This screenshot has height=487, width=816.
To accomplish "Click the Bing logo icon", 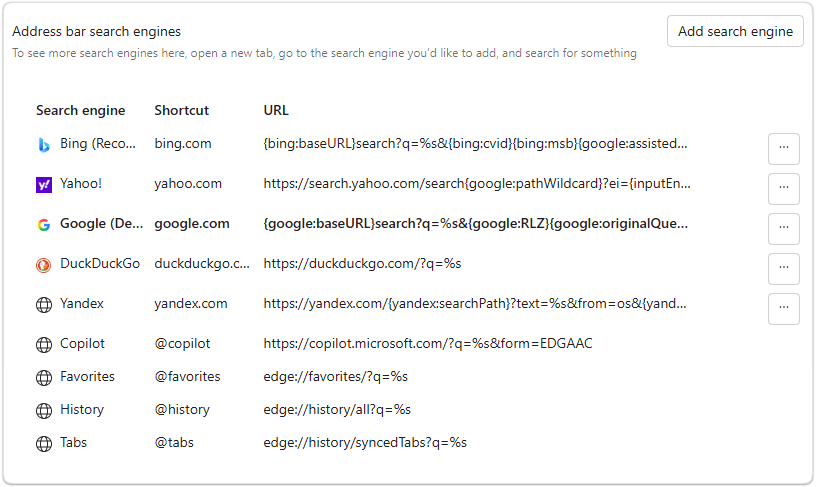I will click(x=44, y=145).
